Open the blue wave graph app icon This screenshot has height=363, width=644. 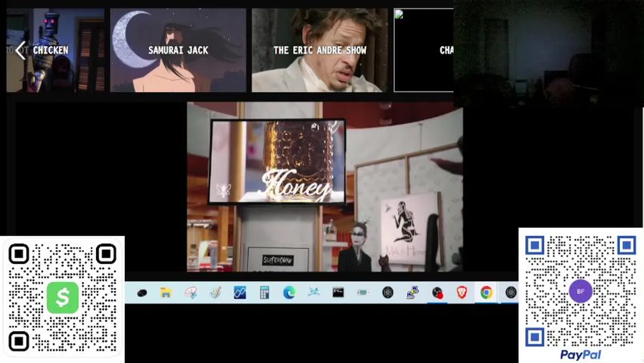coord(240,292)
